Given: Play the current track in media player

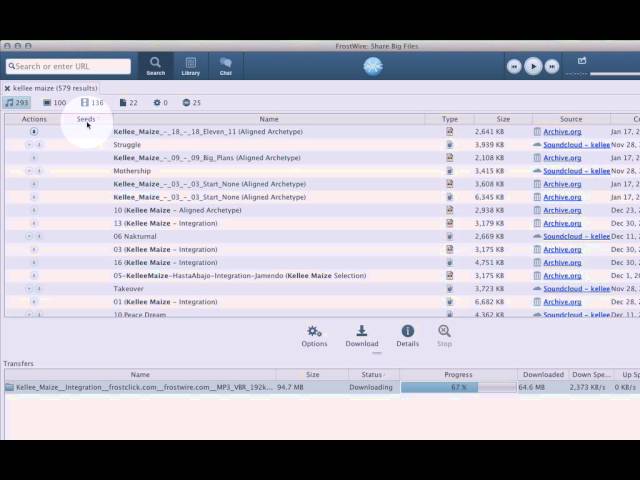Looking at the screenshot, I should pos(533,66).
